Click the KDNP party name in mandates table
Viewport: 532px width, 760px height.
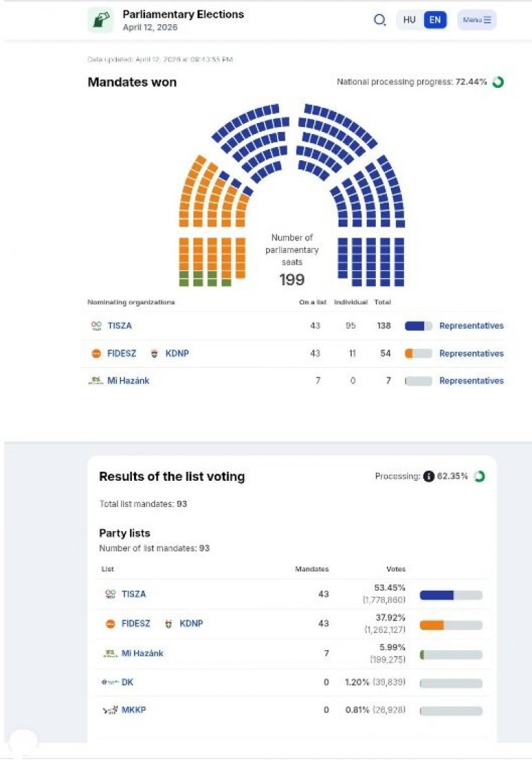point(177,354)
